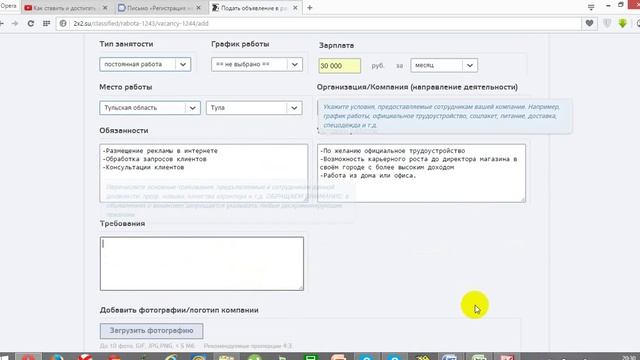Click the line -Консультации клиентов
This screenshot has height=360, width=640.
click(x=143, y=167)
